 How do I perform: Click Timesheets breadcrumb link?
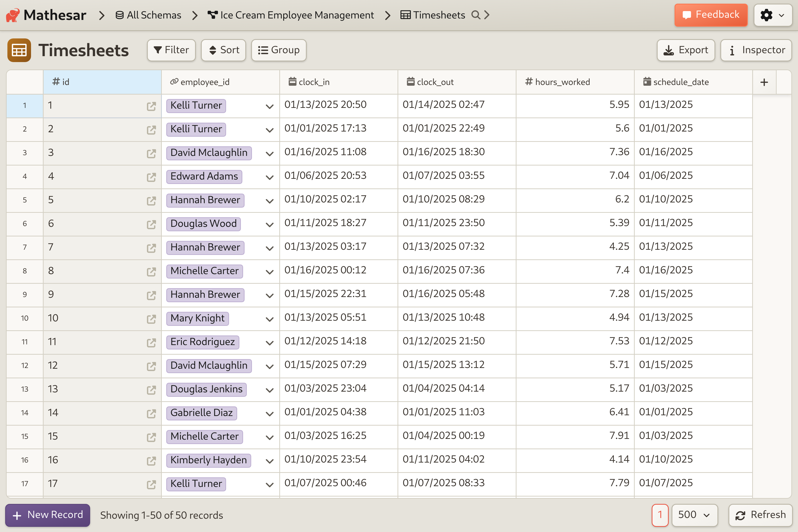pyautogui.click(x=432, y=15)
